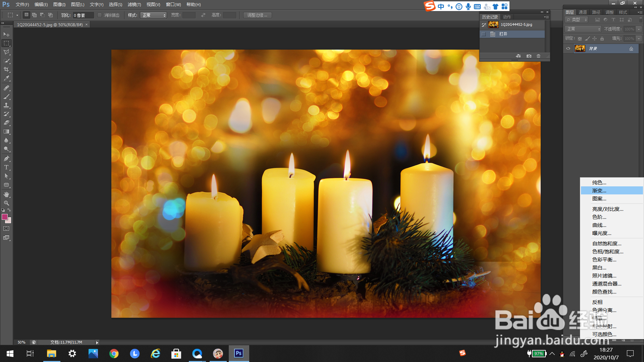Expand the 不透明度 opacity dropdown arrow
This screenshot has width=644, height=362.
(639, 29)
